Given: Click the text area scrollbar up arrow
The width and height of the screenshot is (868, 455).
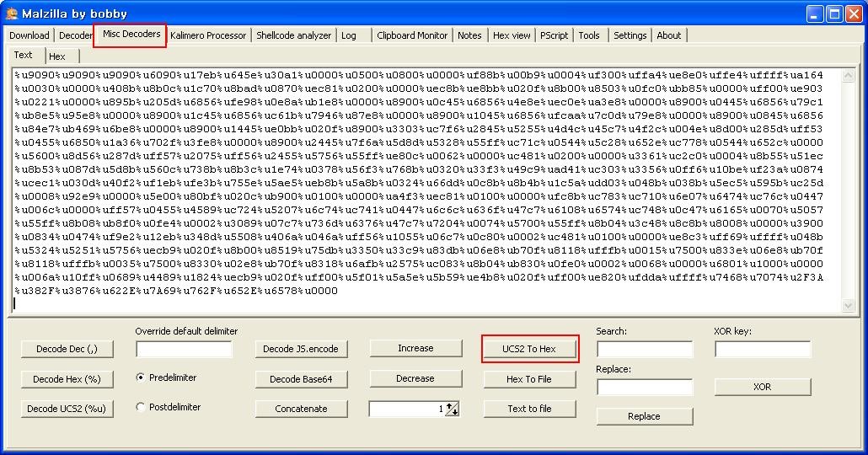Looking at the screenshot, I should 848,76.
